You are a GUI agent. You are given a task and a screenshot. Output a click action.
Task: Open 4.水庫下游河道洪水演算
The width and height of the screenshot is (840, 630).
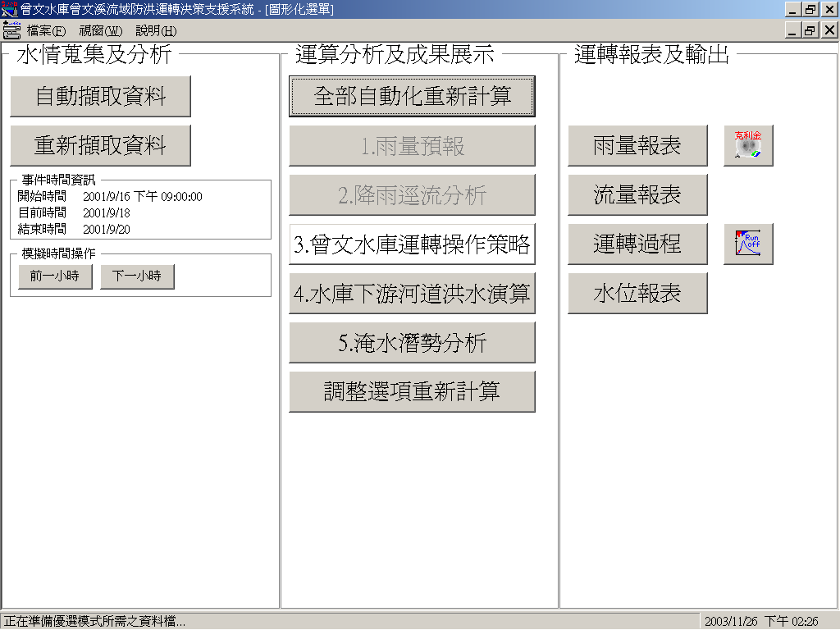click(412, 294)
